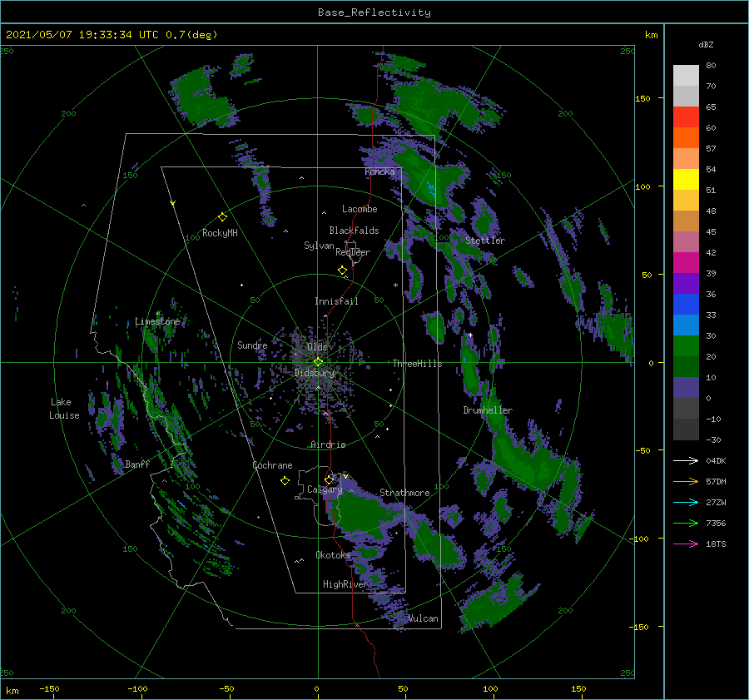Pick the red swatch between 65 and 60

[686, 117]
